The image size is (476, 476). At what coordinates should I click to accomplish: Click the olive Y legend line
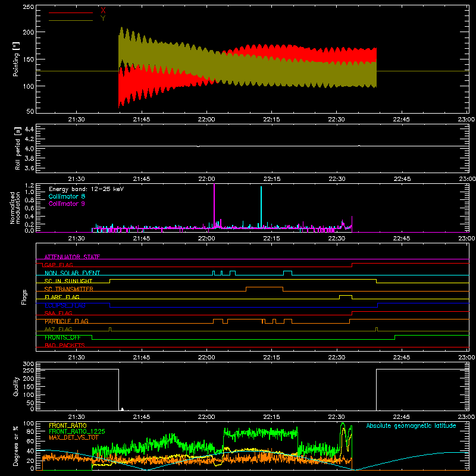(71, 20)
